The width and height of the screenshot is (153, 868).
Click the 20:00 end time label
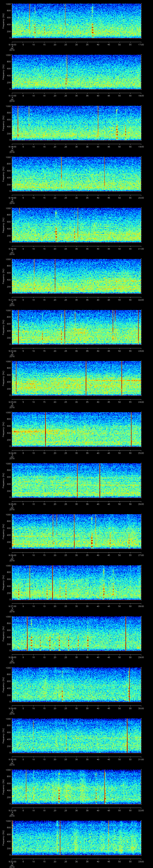pyautogui.click(x=141, y=197)
